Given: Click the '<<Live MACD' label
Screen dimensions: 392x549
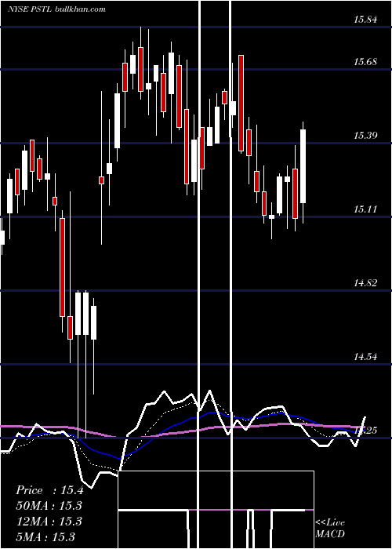Looking at the screenshot, I should click(x=330, y=528).
